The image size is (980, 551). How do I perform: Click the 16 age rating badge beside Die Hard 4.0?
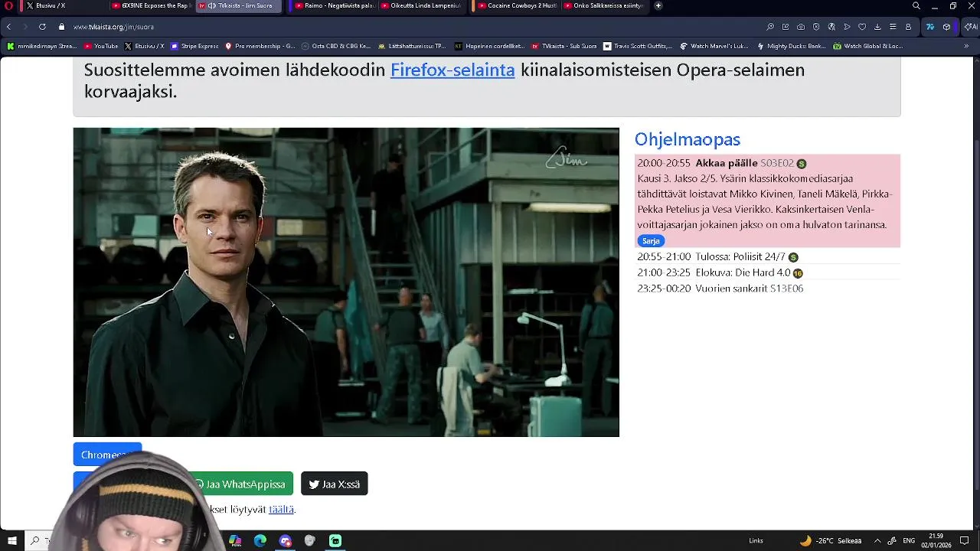(798, 273)
